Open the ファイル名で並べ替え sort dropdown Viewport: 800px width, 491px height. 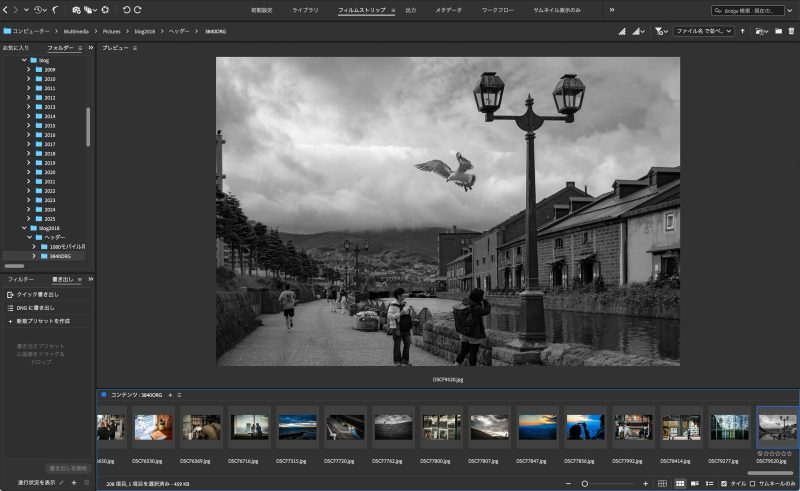click(x=703, y=31)
